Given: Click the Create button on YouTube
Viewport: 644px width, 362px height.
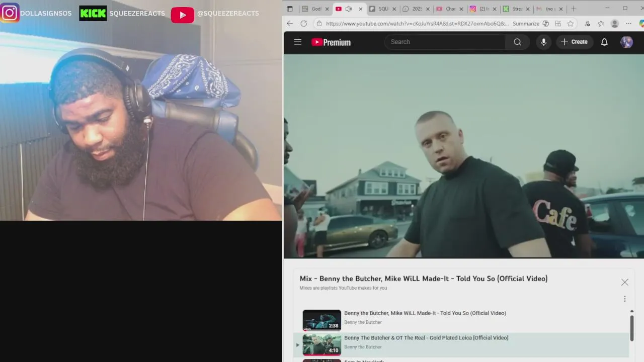Looking at the screenshot, I should pos(574,42).
